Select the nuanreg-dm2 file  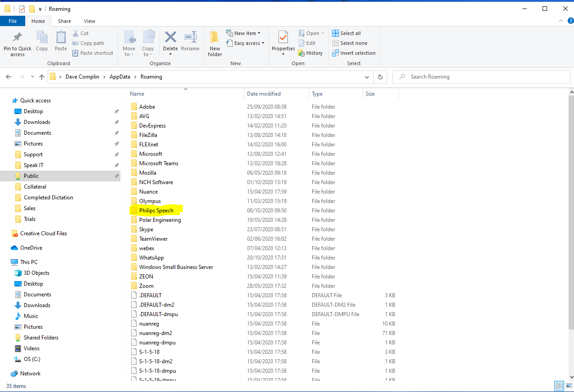click(155, 333)
